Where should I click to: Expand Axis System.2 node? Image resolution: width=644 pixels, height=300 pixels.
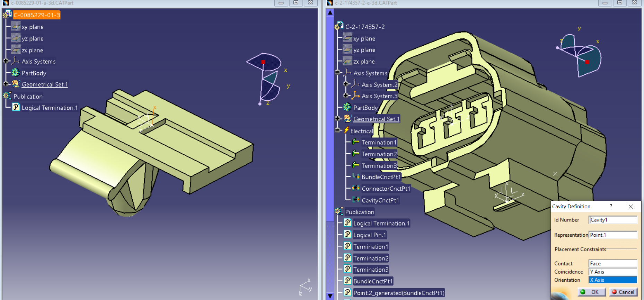tap(346, 84)
